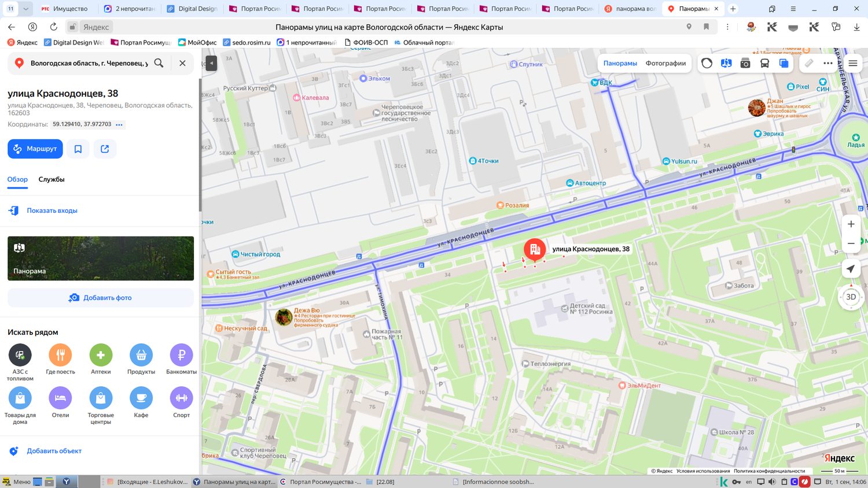Switch to the Службы tab
The height and width of the screenshot is (488, 868).
[52, 179]
